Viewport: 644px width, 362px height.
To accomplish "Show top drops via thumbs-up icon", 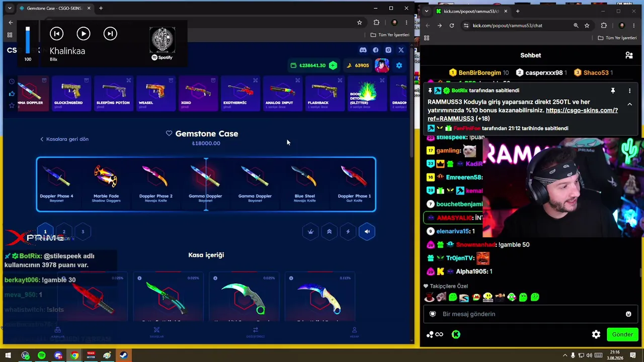I will (12, 94).
